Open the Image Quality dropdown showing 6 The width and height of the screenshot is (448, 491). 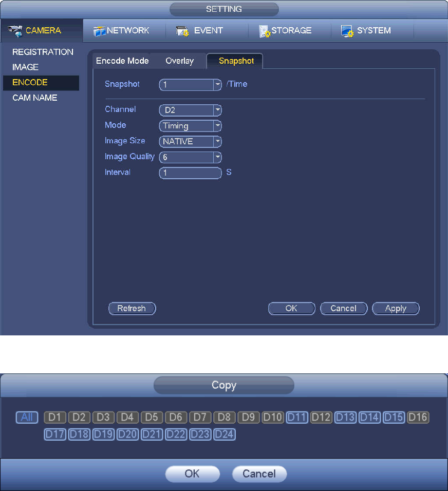pos(191,157)
